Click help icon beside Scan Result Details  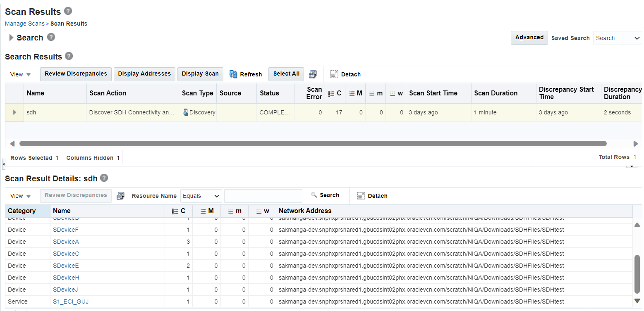pos(104,178)
